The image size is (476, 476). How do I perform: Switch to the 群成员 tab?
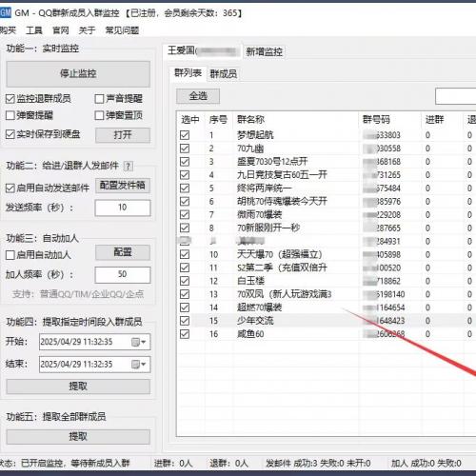click(x=224, y=74)
